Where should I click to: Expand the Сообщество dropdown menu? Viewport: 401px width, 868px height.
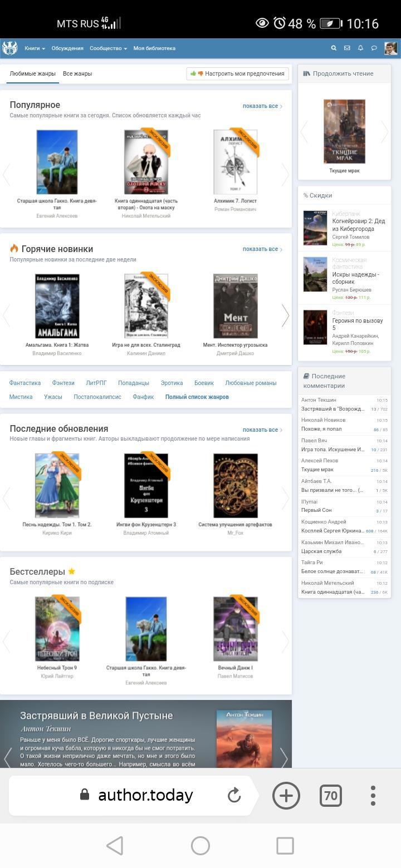[108, 48]
